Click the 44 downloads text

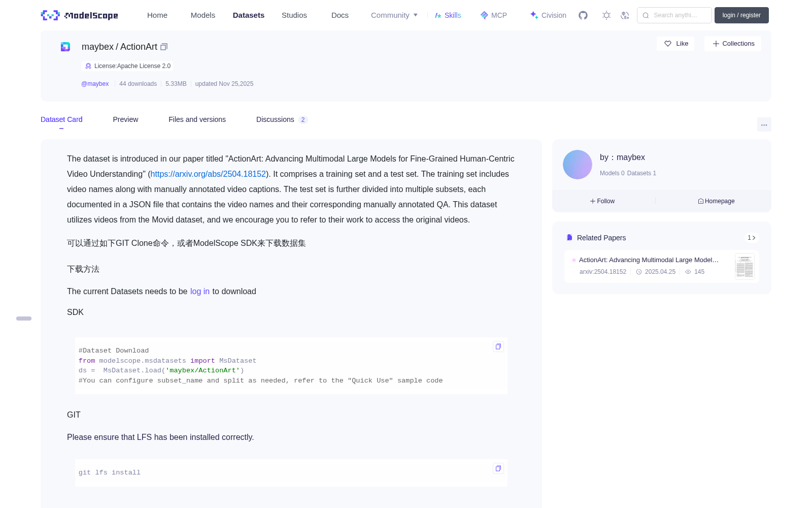[138, 84]
